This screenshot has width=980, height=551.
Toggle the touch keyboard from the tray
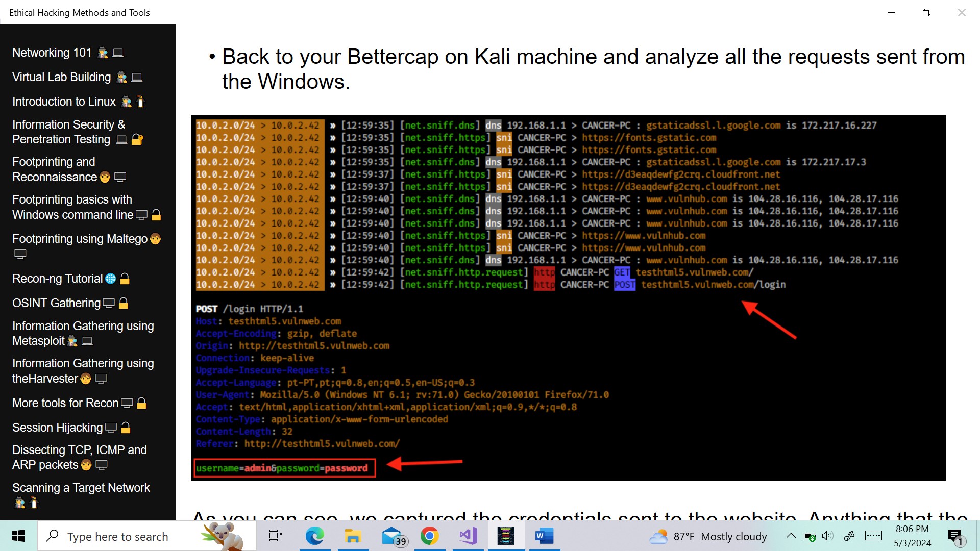coord(873,536)
